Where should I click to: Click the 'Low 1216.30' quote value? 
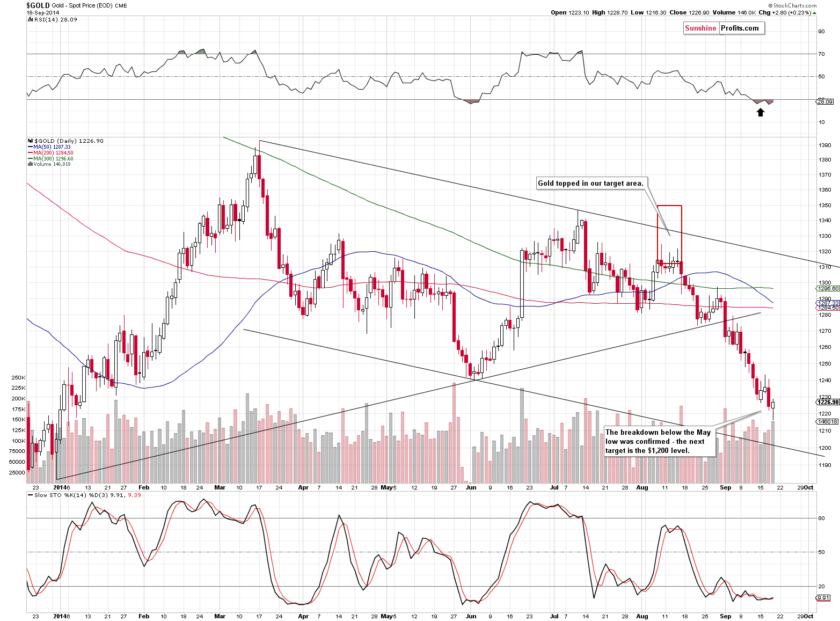pos(647,12)
